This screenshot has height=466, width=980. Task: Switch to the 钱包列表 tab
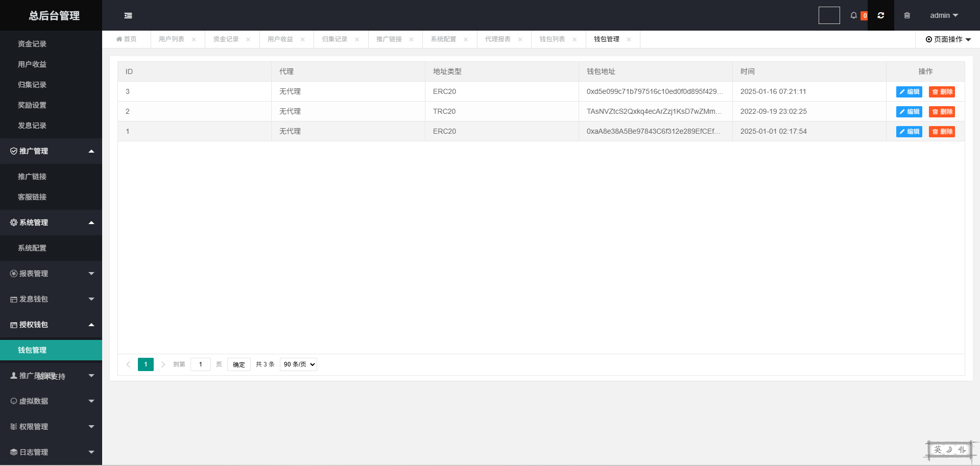pyautogui.click(x=552, y=39)
